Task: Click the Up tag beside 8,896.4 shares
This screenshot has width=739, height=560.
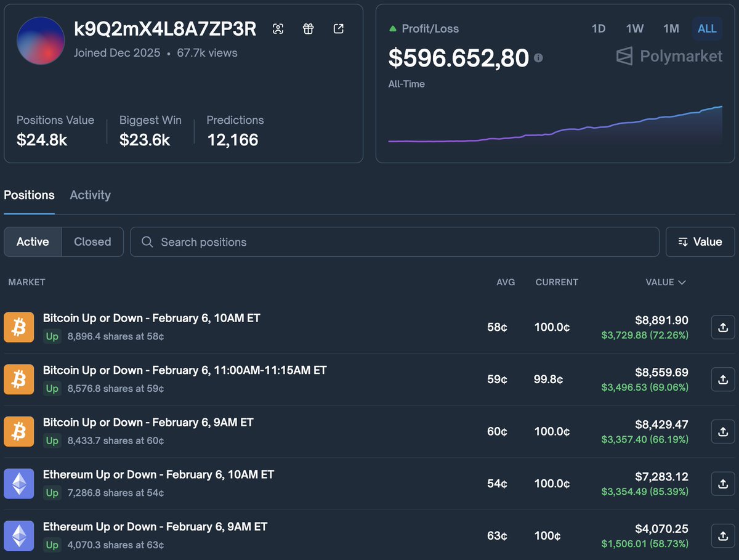Action: [x=52, y=336]
